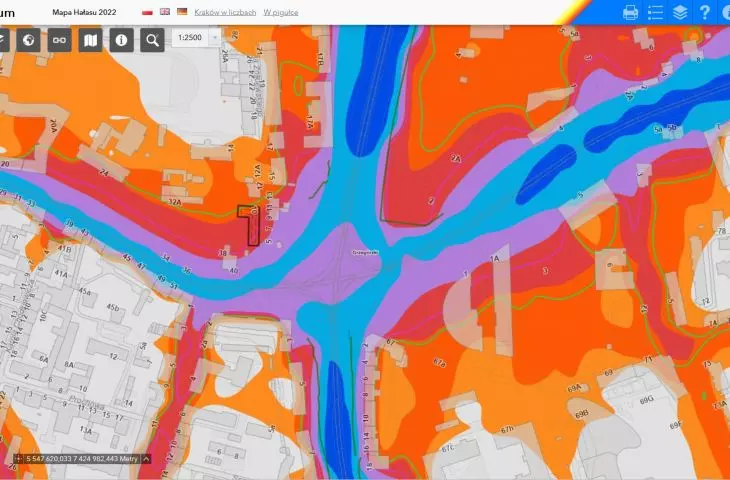The width and height of the screenshot is (730, 480).
Task: Open the layers stack panel
Action: coord(680,13)
